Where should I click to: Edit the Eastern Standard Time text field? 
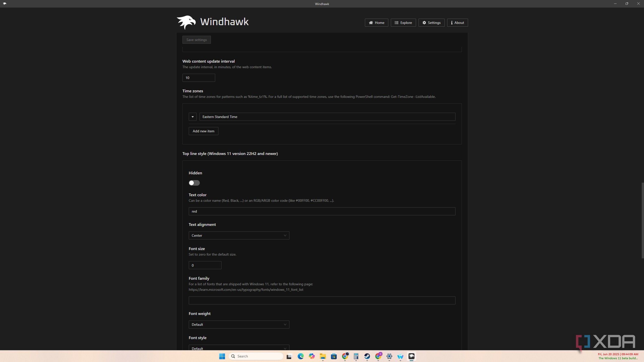[x=327, y=117]
